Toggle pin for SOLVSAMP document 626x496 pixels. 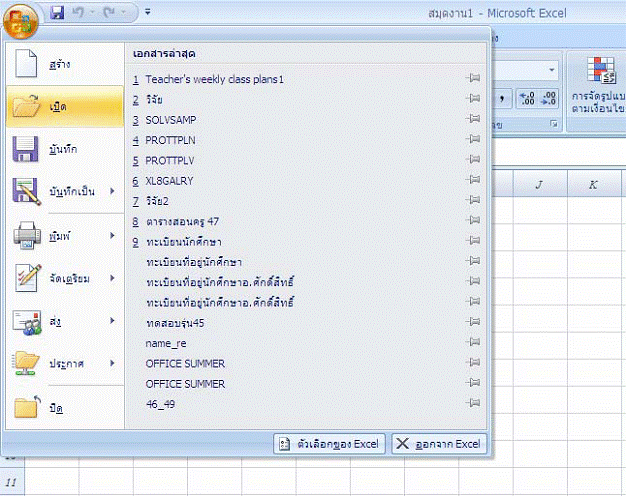click(473, 119)
